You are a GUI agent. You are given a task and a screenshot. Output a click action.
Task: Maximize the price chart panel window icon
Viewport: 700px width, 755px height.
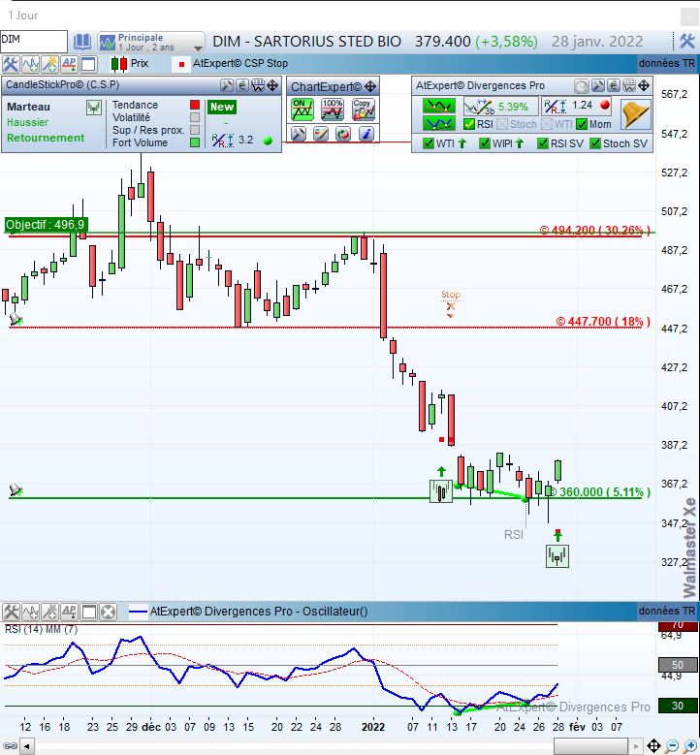point(88,64)
